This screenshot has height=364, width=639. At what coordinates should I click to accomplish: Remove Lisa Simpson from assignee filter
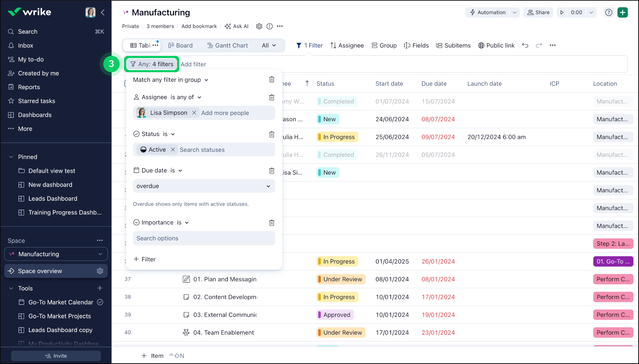coord(194,113)
